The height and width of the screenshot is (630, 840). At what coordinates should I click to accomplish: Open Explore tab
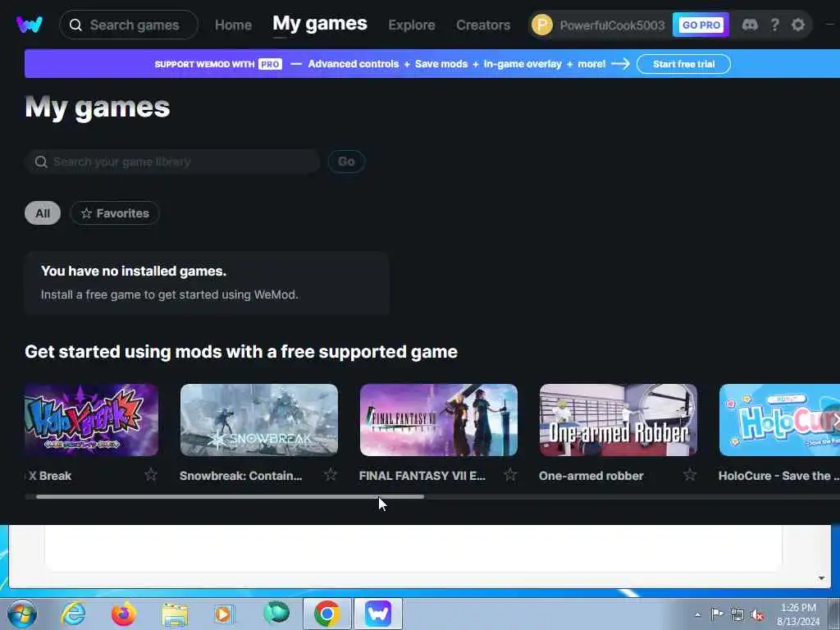point(412,25)
